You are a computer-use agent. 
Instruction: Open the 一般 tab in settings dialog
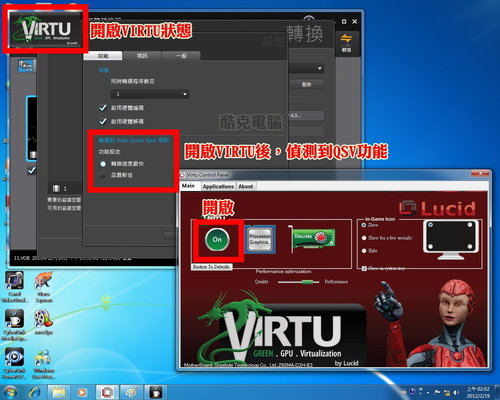click(181, 56)
